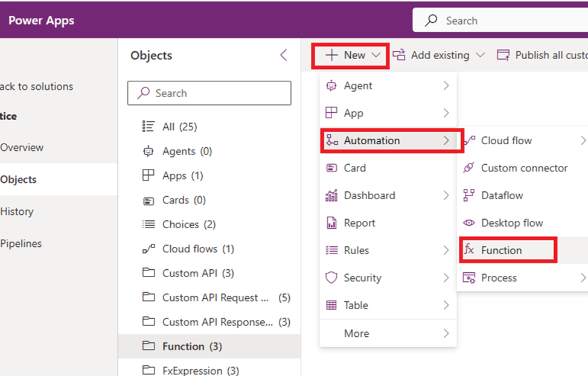Image resolution: width=588 pixels, height=376 pixels.
Task: Click the Report icon in New menu
Action: [331, 223]
